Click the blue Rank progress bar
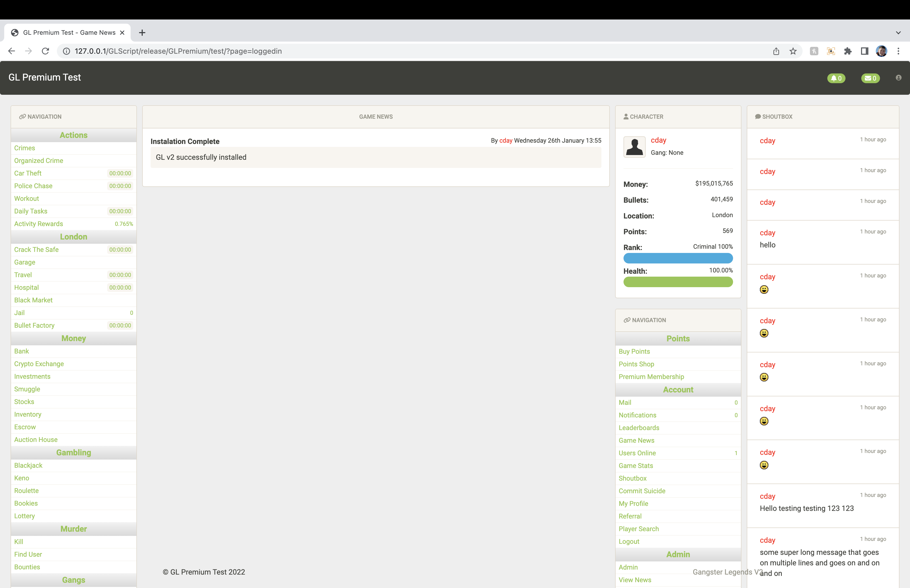 [678, 258]
